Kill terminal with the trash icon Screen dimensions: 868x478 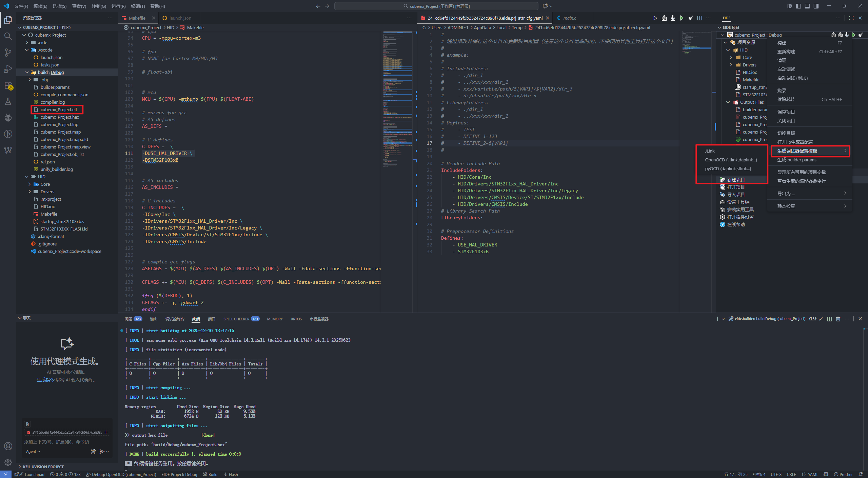click(838, 319)
